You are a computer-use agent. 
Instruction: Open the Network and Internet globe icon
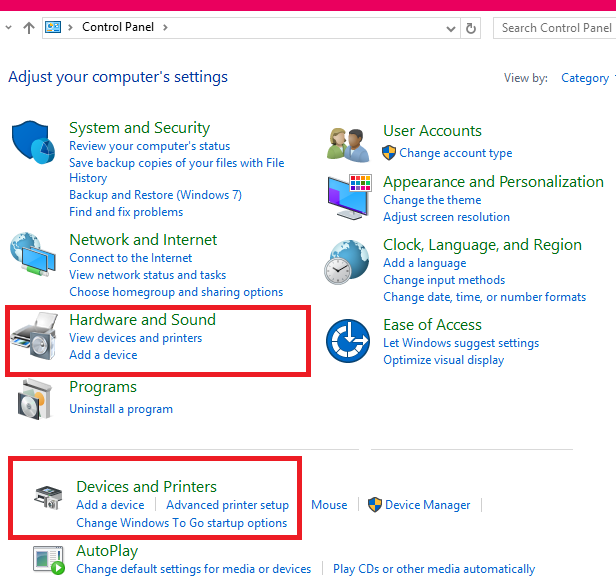(x=33, y=255)
